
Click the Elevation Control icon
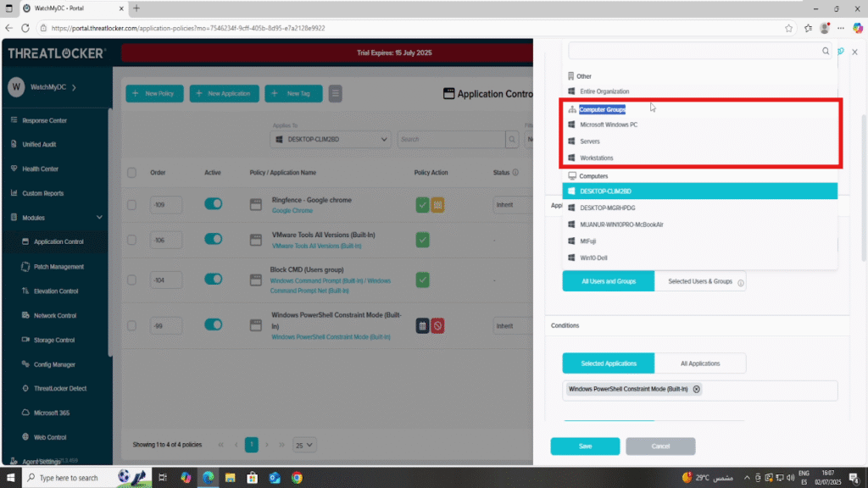coord(25,291)
